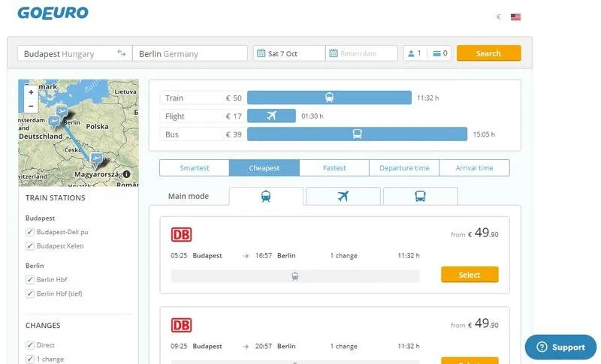
Task: Click the discount card count icon
Action: point(436,53)
